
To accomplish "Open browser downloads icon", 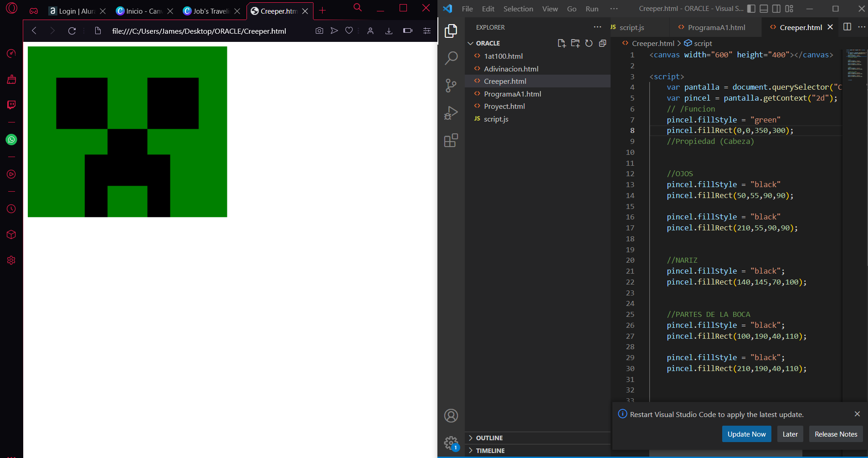I will (x=389, y=31).
